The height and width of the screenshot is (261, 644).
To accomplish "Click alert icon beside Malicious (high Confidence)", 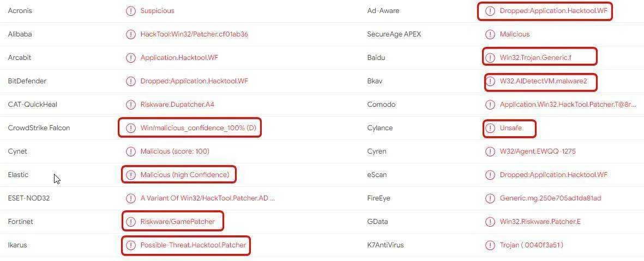I will [131, 175].
